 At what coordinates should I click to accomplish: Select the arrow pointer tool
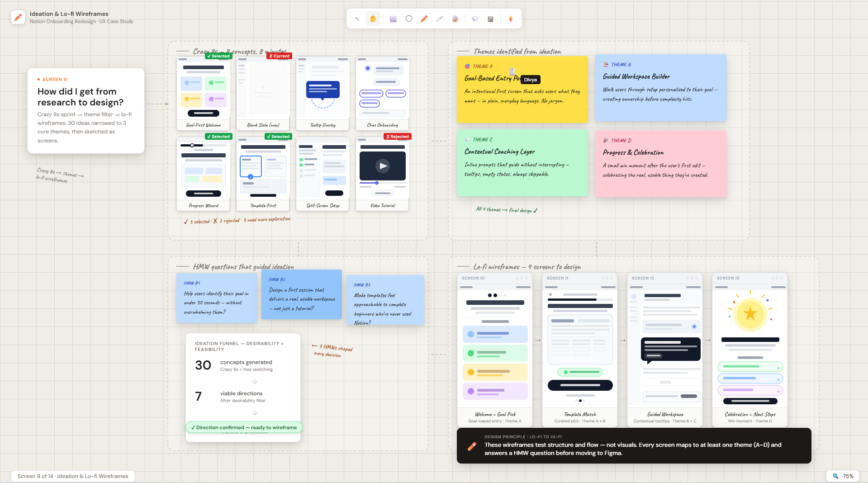(x=357, y=19)
